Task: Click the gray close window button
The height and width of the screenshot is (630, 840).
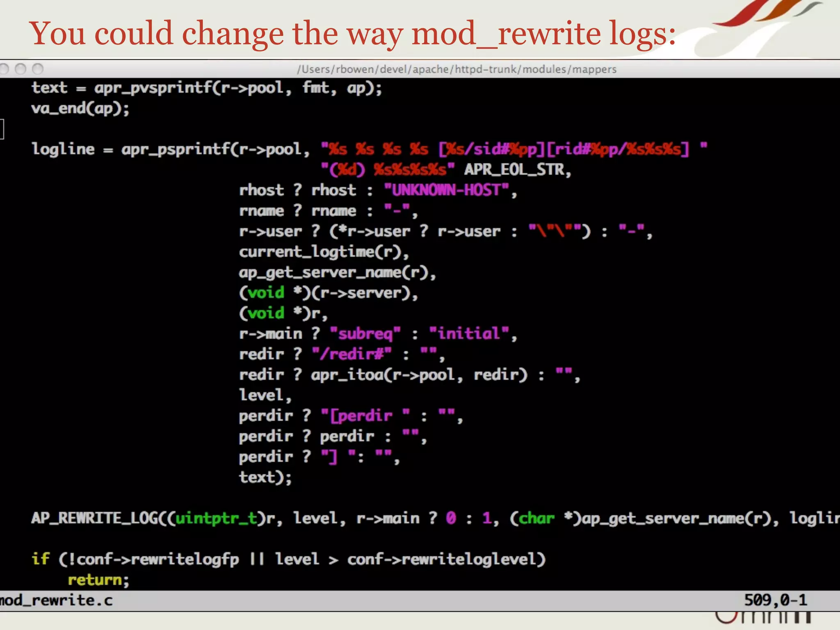Action: pyautogui.click(x=4, y=69)
